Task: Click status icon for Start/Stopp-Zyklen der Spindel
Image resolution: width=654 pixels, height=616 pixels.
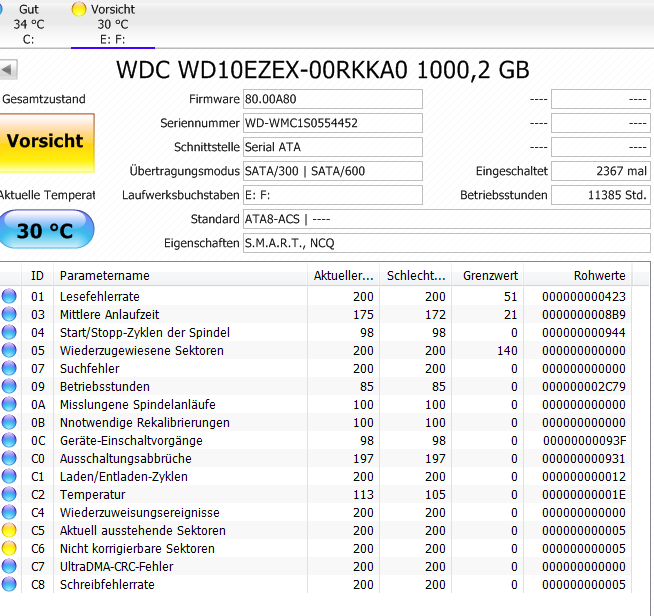Action: [x=9, y=332]
